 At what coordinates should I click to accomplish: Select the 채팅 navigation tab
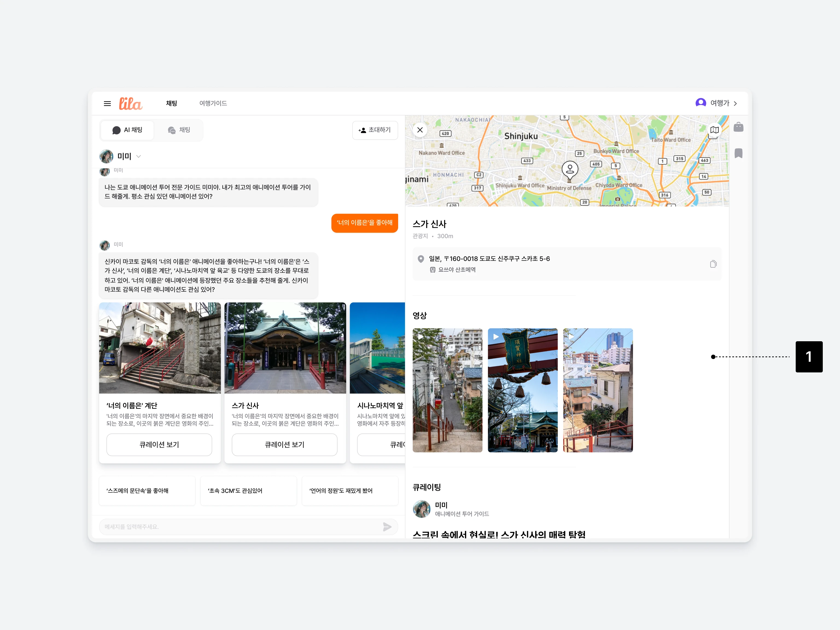pyautogui.click(x=172, y=103)
